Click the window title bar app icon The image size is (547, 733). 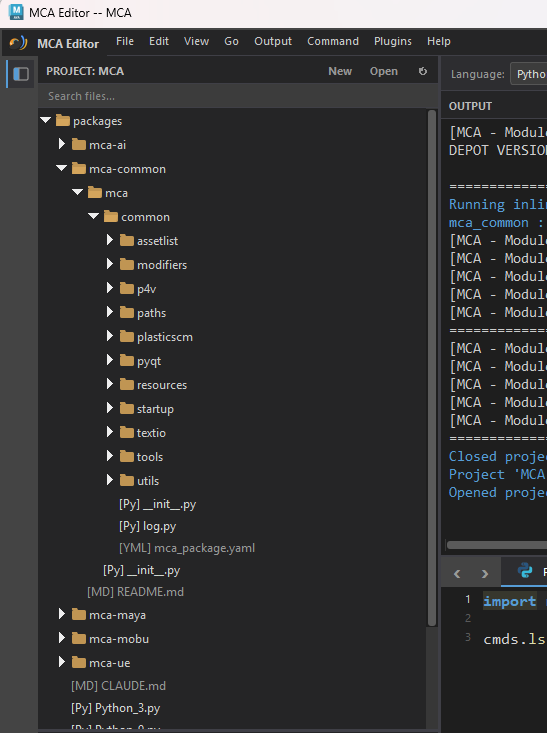point(16,12)
